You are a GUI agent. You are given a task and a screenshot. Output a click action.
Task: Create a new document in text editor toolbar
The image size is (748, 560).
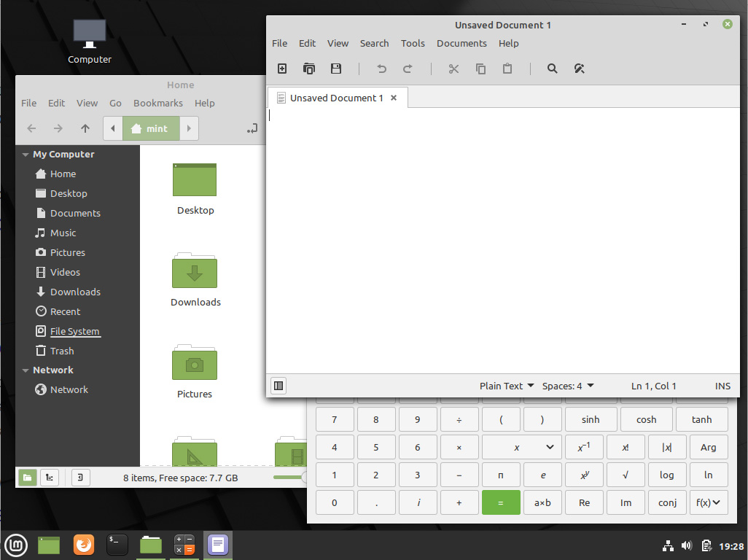pyautogui.click(x=282, y=69)
